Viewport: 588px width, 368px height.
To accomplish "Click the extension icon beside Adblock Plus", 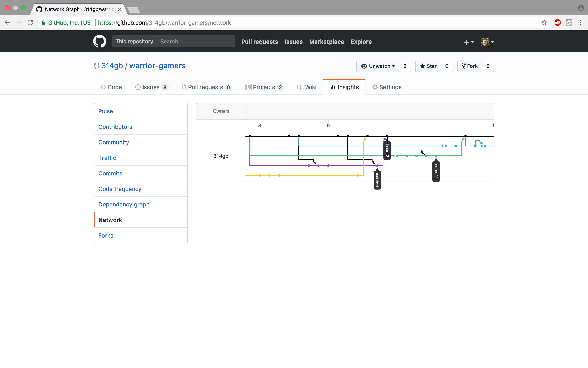I will point(569,23).
